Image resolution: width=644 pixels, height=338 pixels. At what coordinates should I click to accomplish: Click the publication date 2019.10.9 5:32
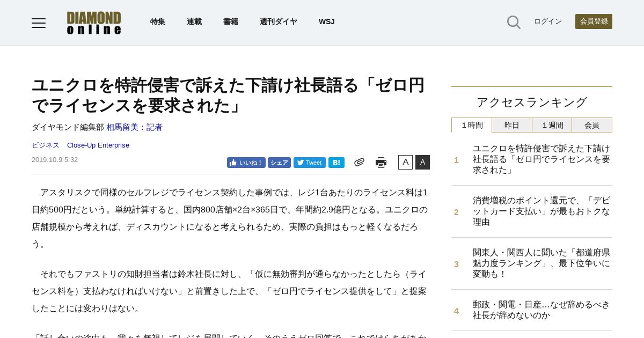point(55,160)
